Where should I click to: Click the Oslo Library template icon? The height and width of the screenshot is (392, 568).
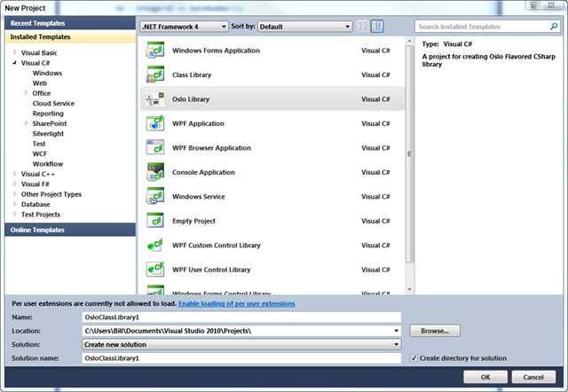[155, 98]
